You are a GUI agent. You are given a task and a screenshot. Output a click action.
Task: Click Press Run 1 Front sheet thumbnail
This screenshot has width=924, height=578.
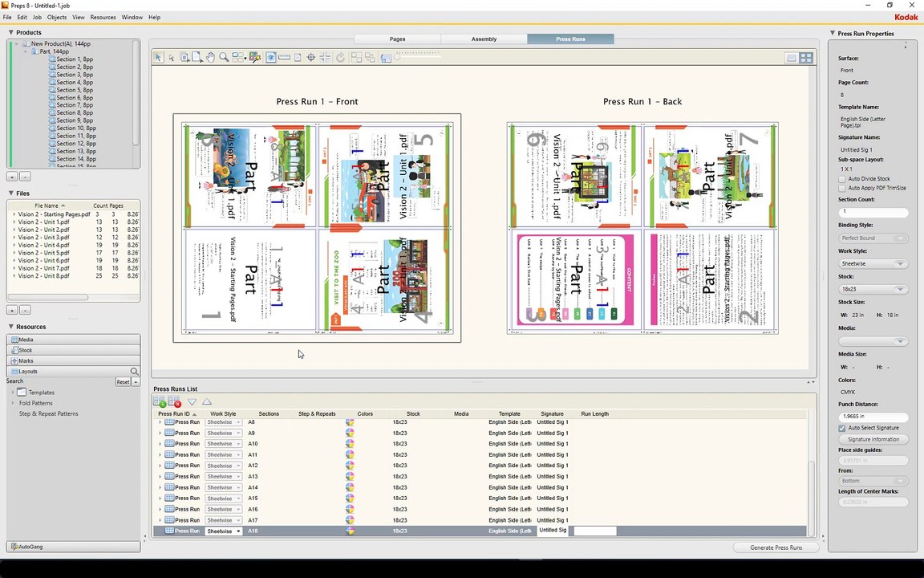tap(317, 228)
